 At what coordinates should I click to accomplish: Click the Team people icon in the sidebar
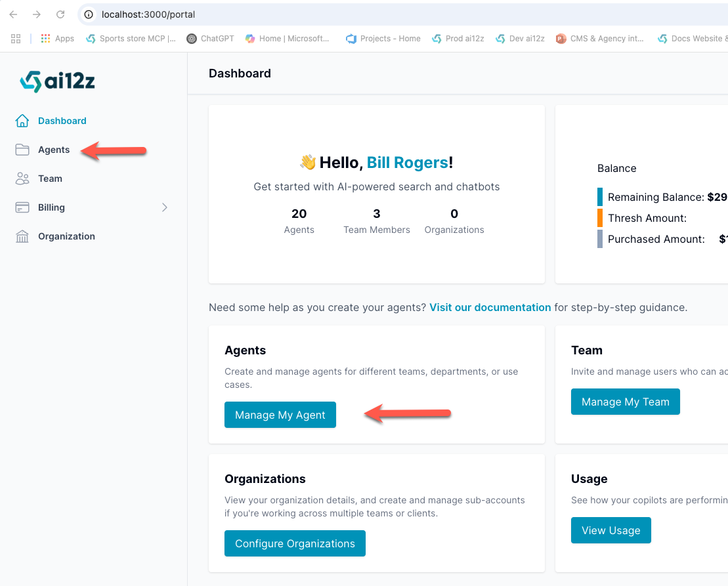click(22, 178)
